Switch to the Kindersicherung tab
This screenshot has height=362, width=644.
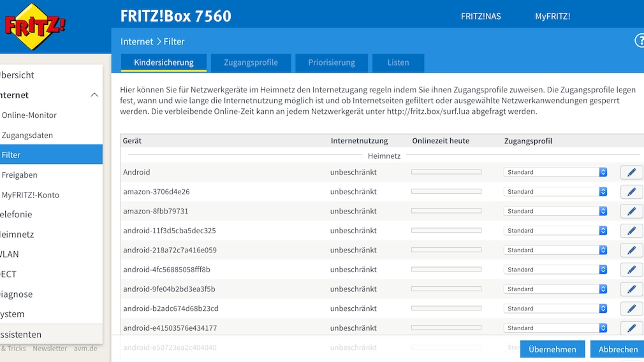163,63
